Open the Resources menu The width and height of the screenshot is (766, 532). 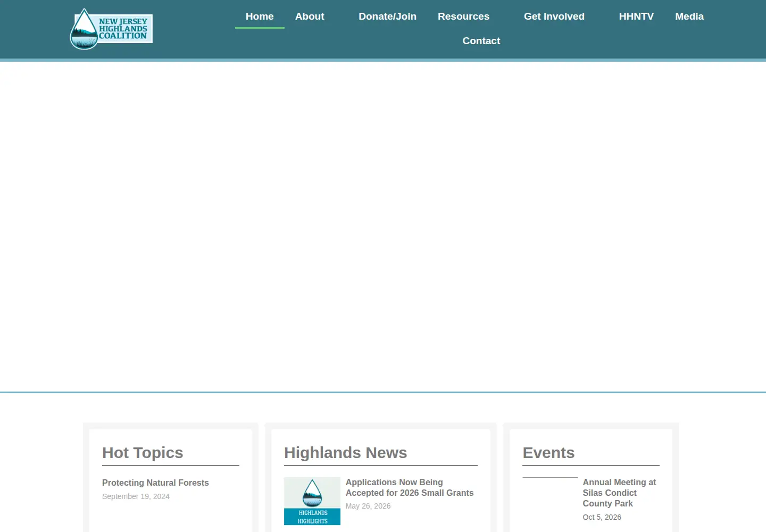tap(463, 16)
